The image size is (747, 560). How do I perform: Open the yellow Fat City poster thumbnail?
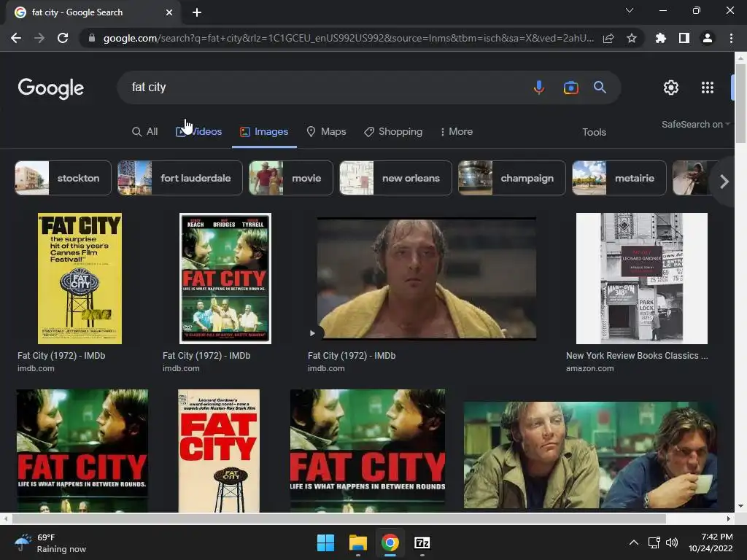coord(80,279)
